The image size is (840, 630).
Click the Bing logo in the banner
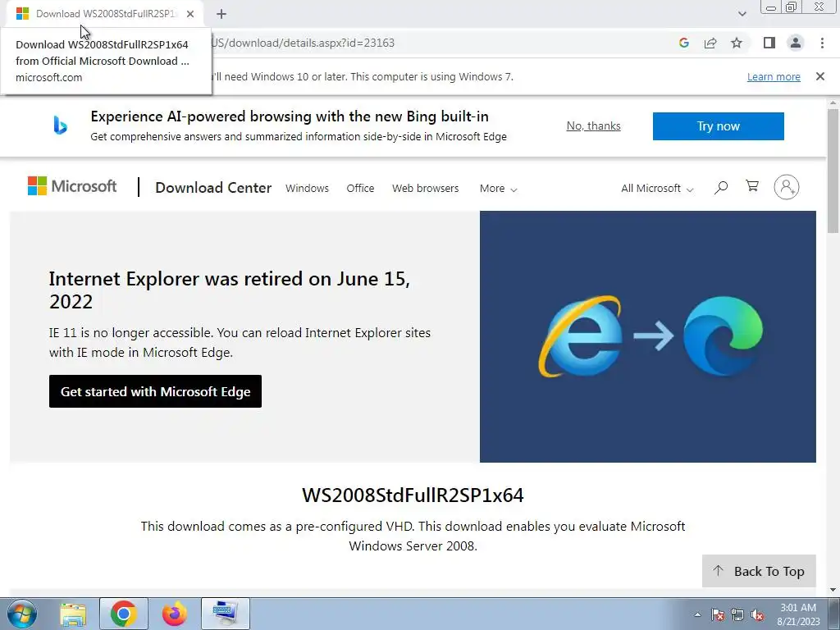60,126
